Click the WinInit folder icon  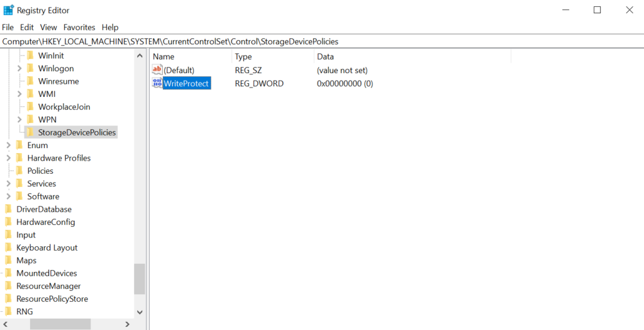click(30, 55)
